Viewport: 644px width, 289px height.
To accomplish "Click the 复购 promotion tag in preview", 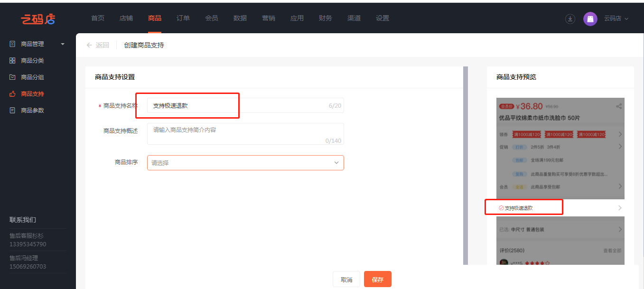I will click(x=520, y=174).
